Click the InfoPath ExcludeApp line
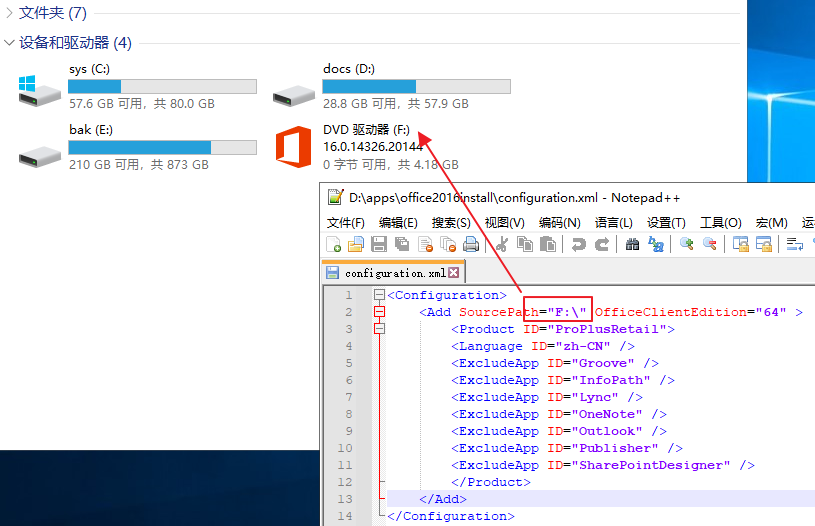 (x=563, y=380)
